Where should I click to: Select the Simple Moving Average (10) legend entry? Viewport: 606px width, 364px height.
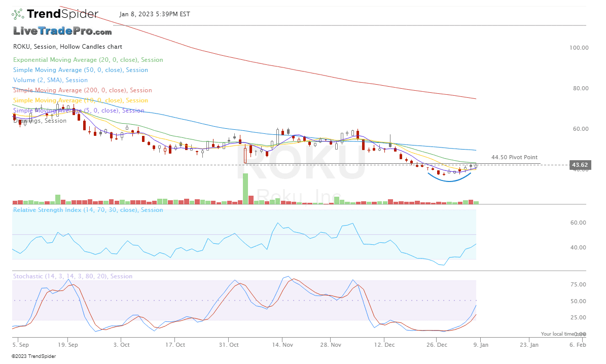pos(81,100)
